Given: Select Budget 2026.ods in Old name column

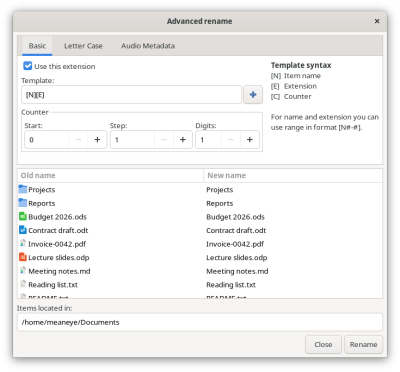Looking at the screenshot, I should tap(57, 217).
